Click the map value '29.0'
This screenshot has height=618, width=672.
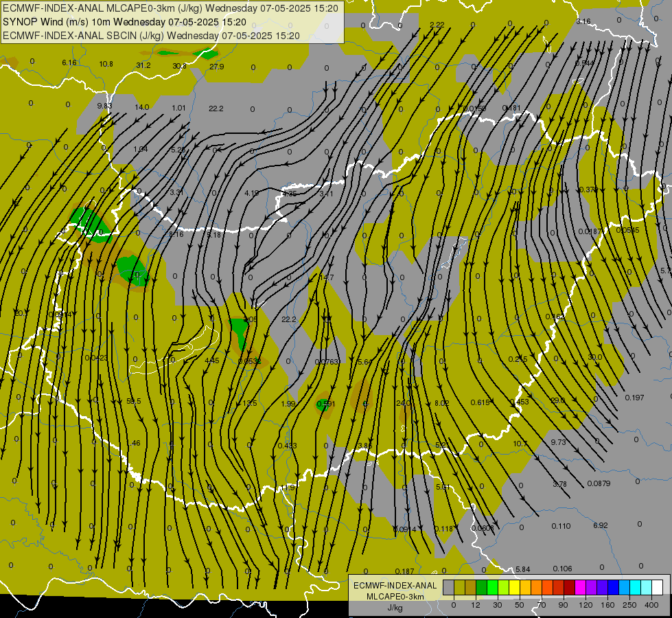pos(557,400)
